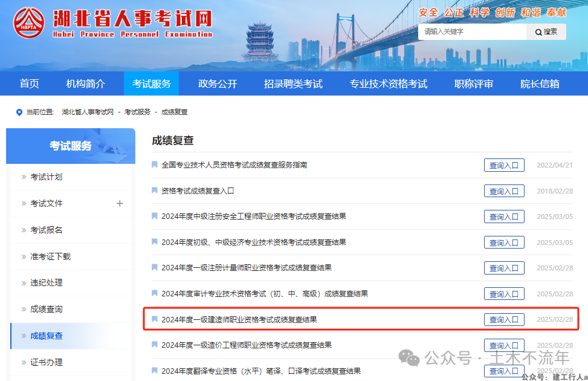
Task: Click date 2022/04/21 in the list
Action: [x=555, y=165]
